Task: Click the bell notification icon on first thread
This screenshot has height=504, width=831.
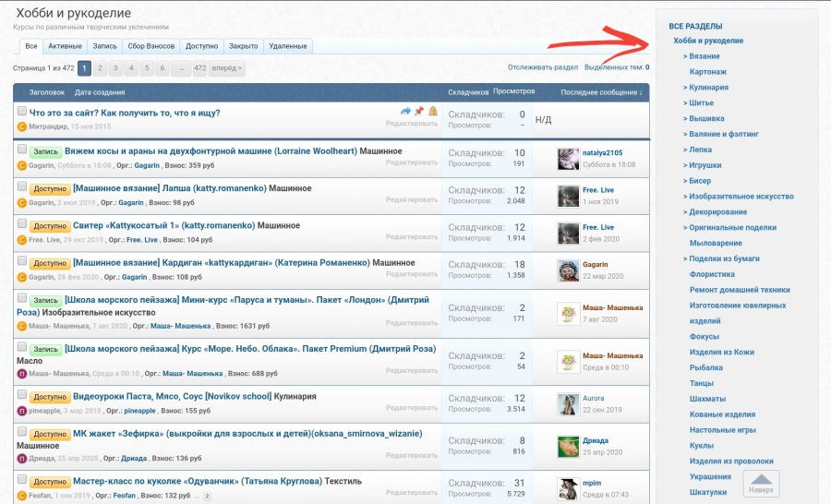Action: coord(433,112)
